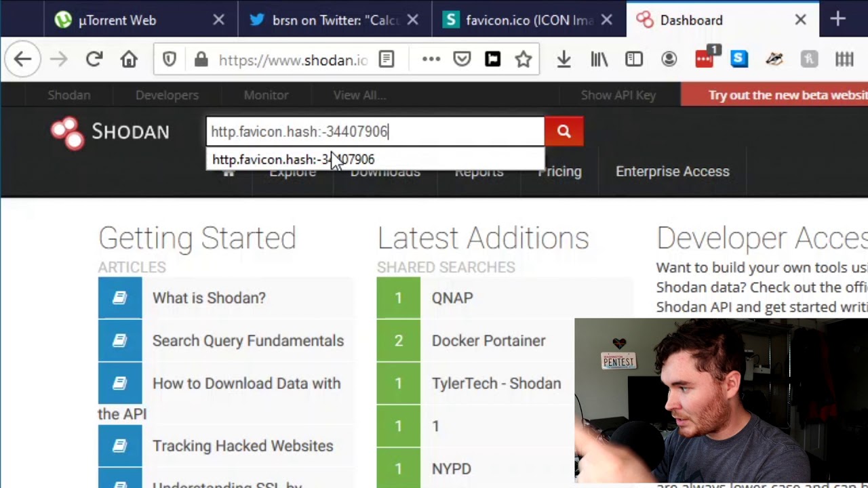
Task: Open the tracking protection shield icon
Action: coord(170,60)
